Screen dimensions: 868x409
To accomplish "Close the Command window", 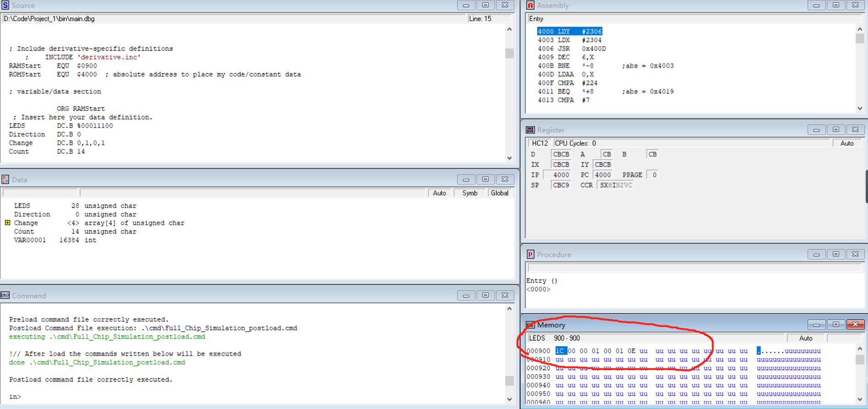I will pos(505,295).
